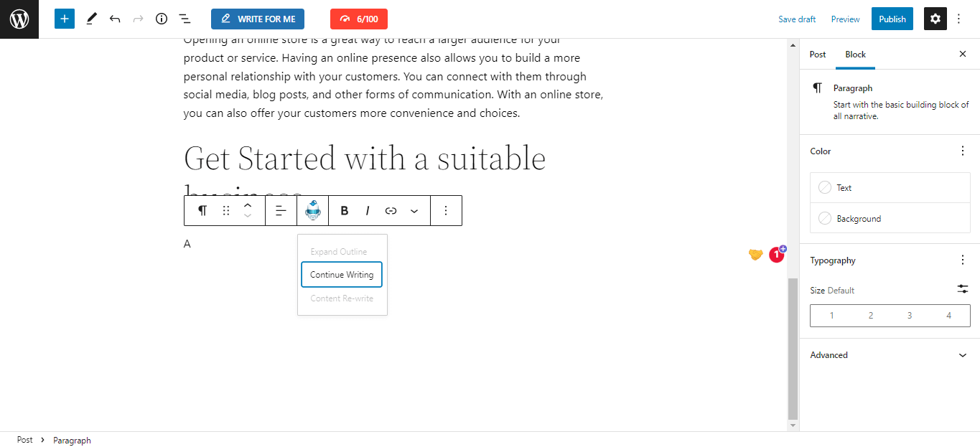Image resolution: width=980 pixels, height=447 pixels.
Task: Toggle italic formatting
Action: [368, 210]
